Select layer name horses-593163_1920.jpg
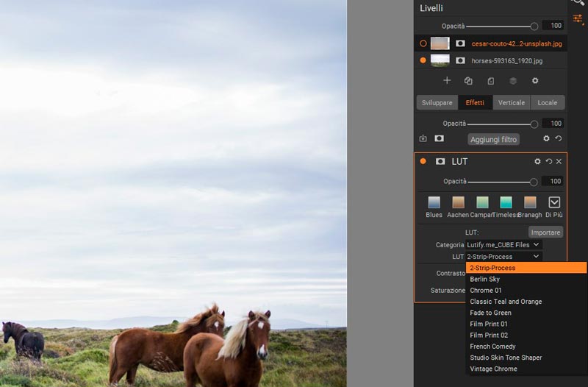The height and width of the screenshot is (387, 588). [507, 61]
